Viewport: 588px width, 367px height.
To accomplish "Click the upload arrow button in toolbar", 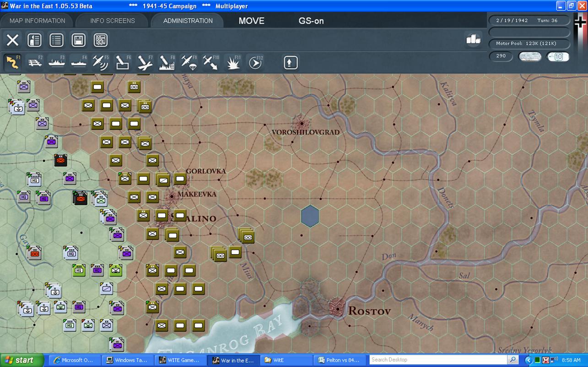I will (291, 63).
